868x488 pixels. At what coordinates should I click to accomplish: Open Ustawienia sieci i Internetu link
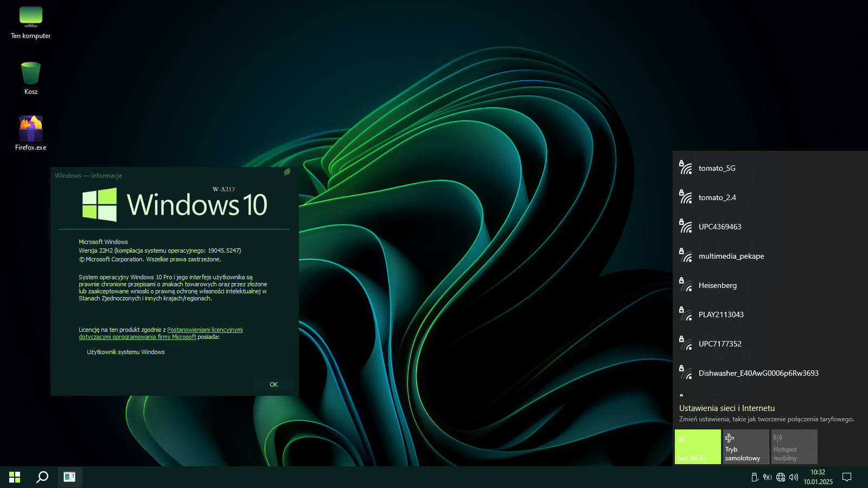pos(727,408)
